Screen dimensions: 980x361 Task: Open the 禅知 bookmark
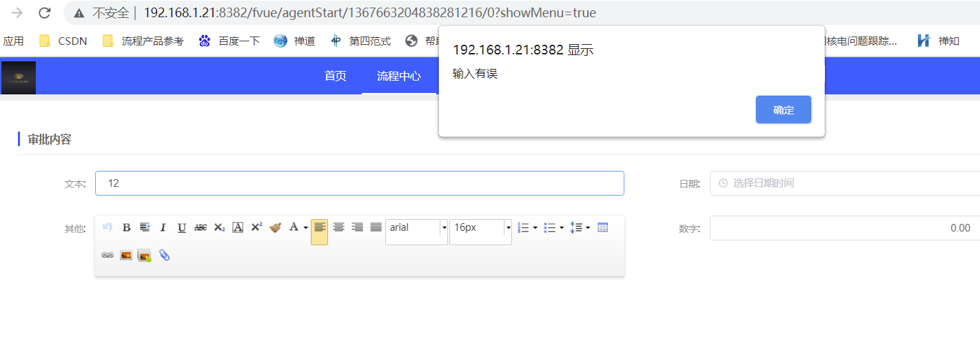[x=938, y=41]
